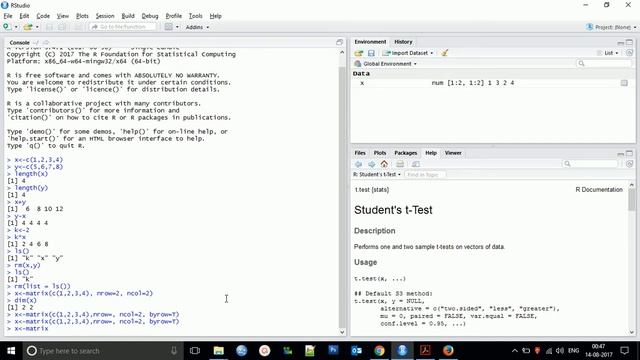Click the Print icon in main toolbar
640x360 pixels.
pos(78,27)
